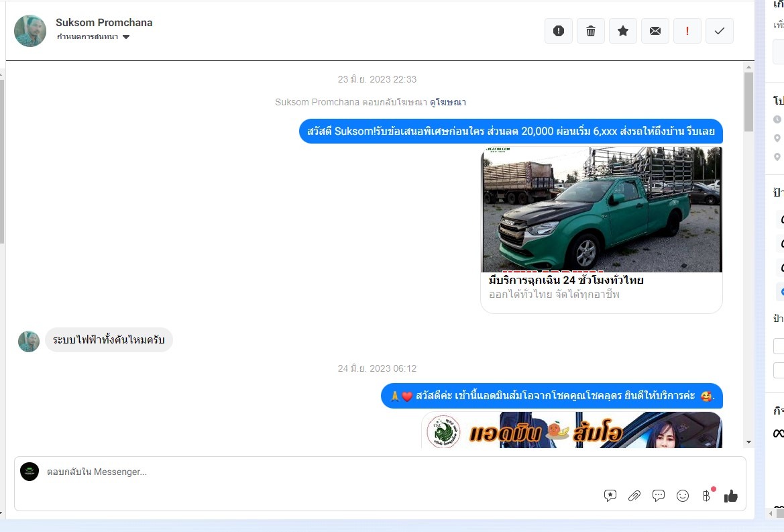The image size is (784, 532).
Task: Click timestamp 24 มิ.ย. 2023 06:12
Action: [x=377, y=368]
